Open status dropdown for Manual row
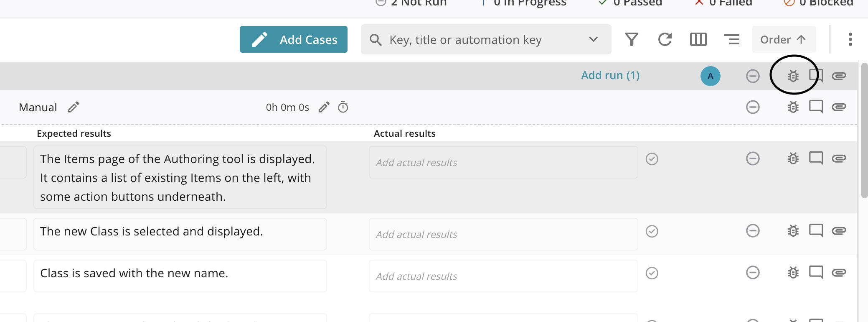Screen dimensions: 868x322 753,107
